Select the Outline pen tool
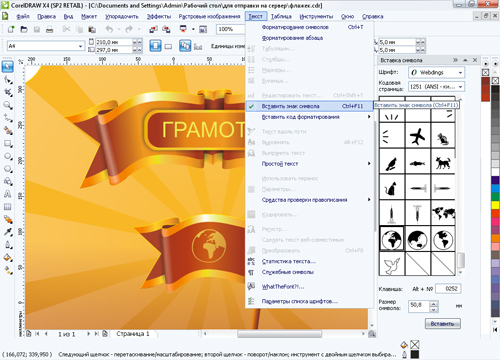Image resolution: width=500 pixels, height=360 pixels. click(8, 245)
